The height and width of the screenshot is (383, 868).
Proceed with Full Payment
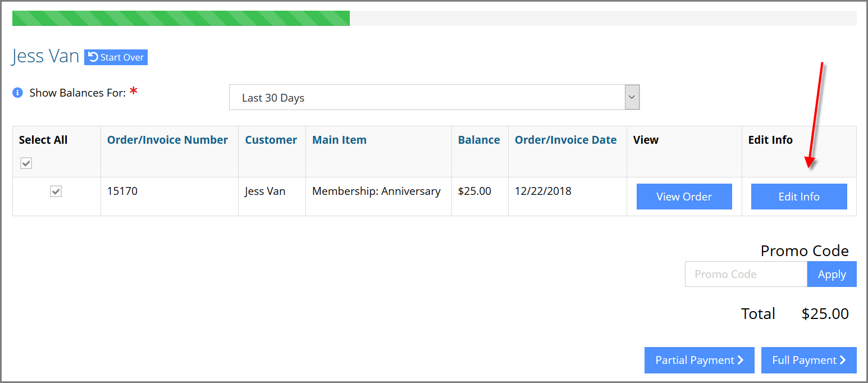[809, 360]
